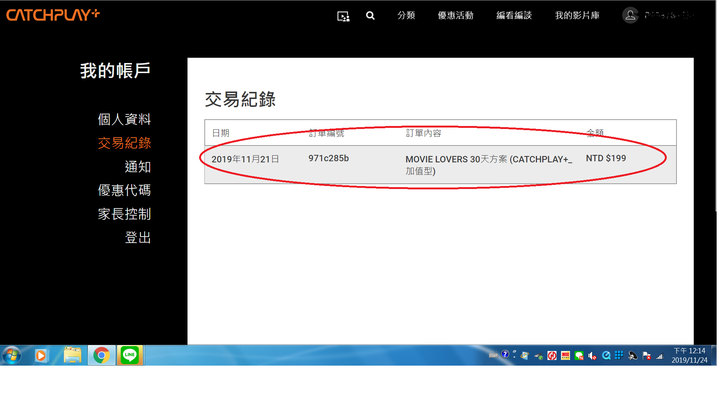The image size is (720, 405).
Task: Open the 分類 menu
Action: 406,16
